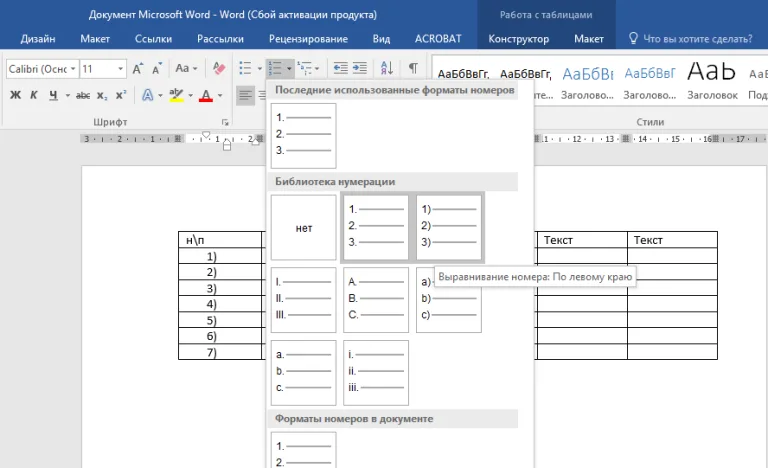This screenshot has width=768, height=468.
Task: Toggle italic (К) formatting
Action: click(x=34, y=95)
